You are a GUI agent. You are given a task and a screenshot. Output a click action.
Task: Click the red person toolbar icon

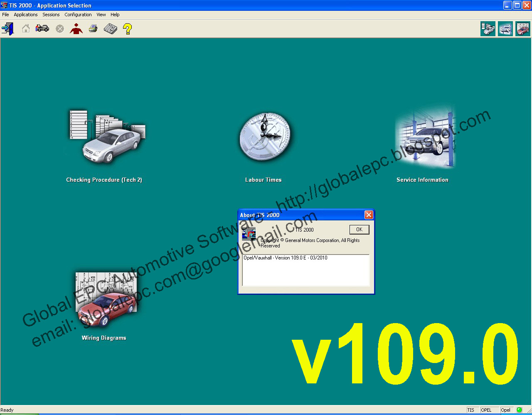76,29
